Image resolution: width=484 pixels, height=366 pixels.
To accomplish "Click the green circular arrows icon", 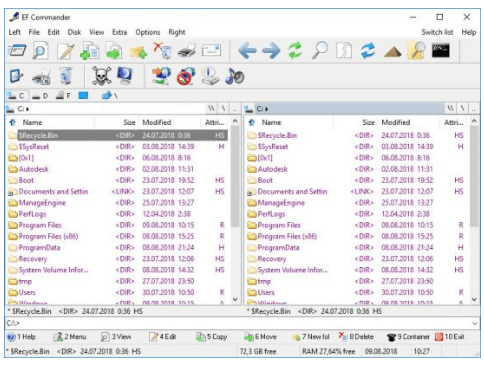I will (295, 51).
